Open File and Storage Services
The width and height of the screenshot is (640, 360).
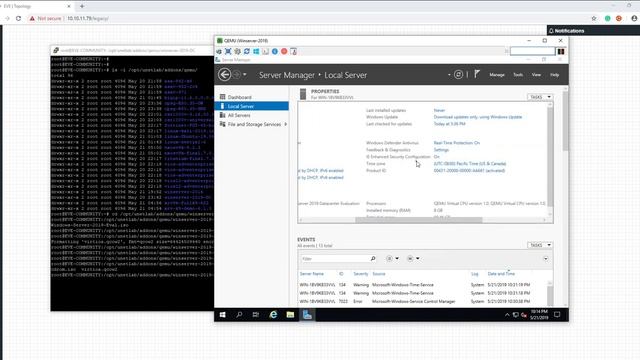(x=254, y=124)
